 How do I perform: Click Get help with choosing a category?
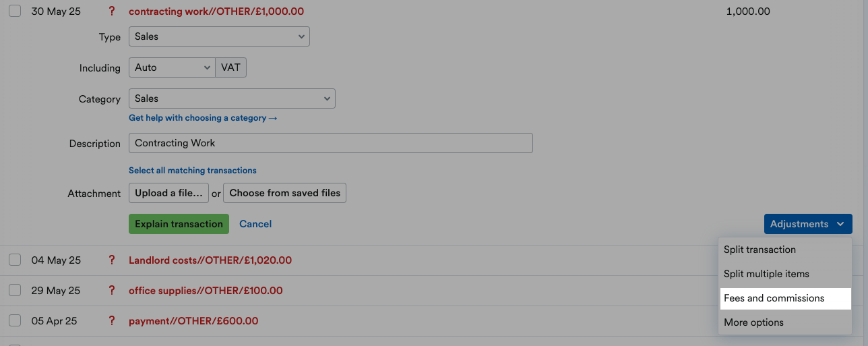(203, 118)
